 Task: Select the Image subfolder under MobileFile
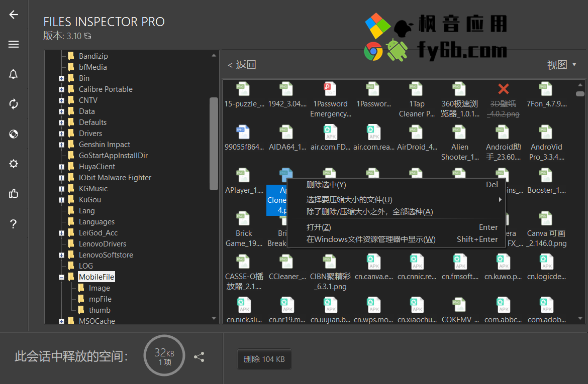click(x=100, y=288)
